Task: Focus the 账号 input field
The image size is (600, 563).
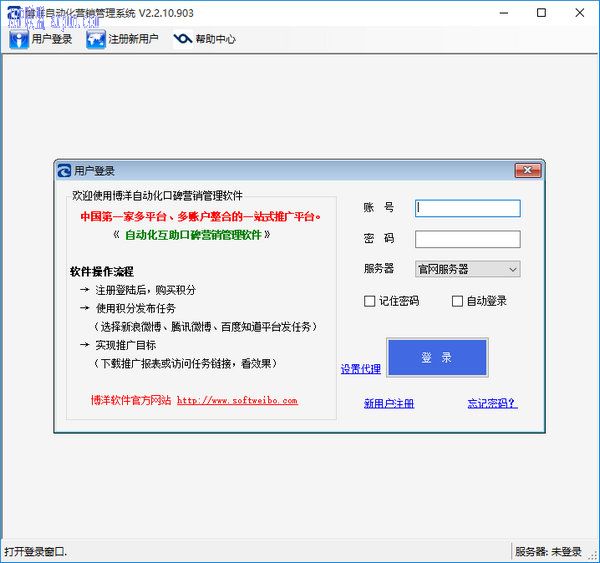Action: pos(468,208)
